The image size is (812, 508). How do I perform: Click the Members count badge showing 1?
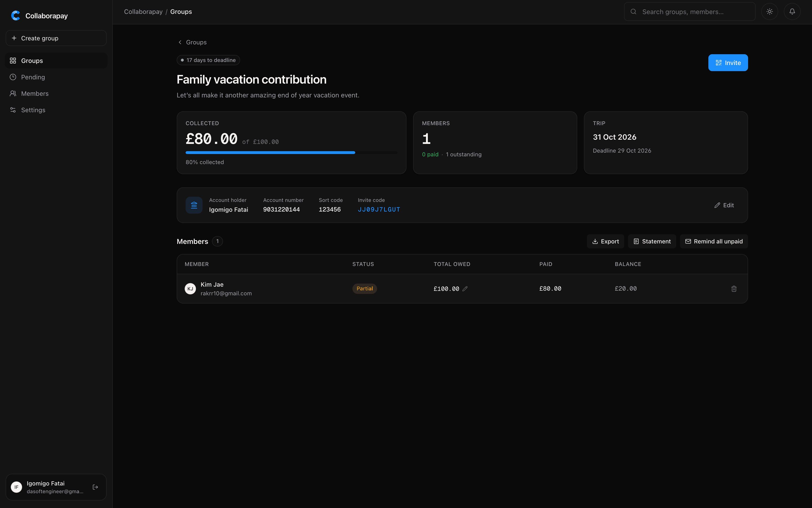[218, 242]
